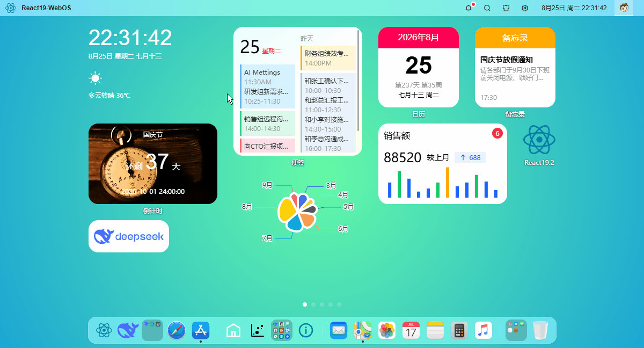This screenshot has height=348, width=644.
Task: Click the 多云转晴 36℃ weather text
Action: [x=109, y=96]
